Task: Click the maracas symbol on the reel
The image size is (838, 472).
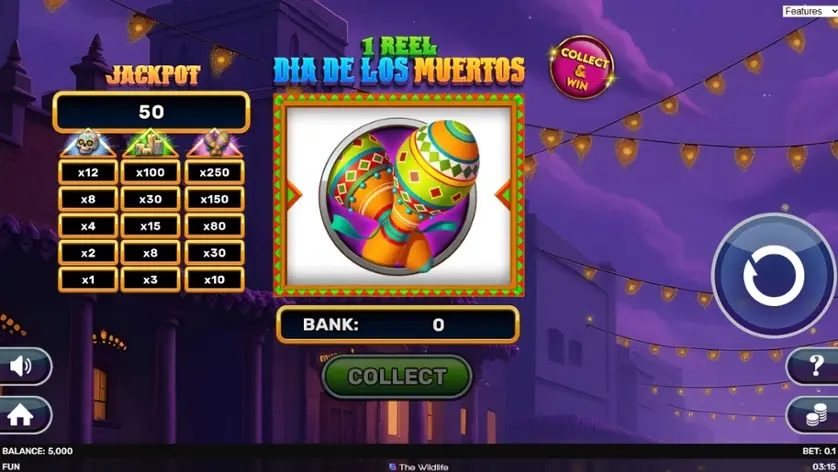Action: (x=399, y=196)
